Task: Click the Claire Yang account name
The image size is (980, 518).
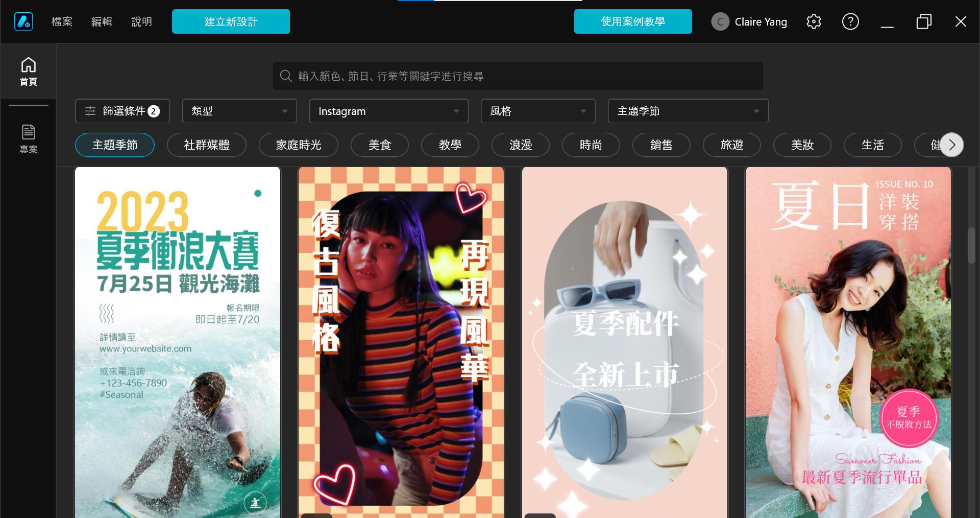Action: pos(761,22)
